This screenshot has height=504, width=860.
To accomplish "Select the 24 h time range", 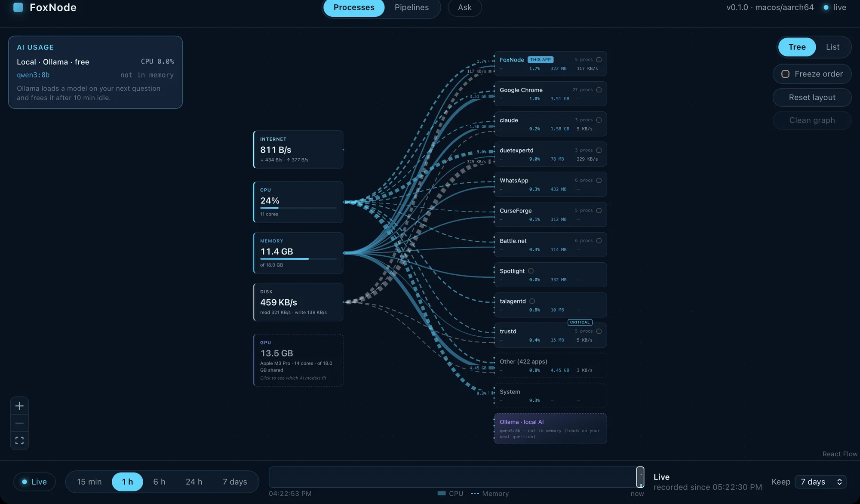I will point(194,482).
